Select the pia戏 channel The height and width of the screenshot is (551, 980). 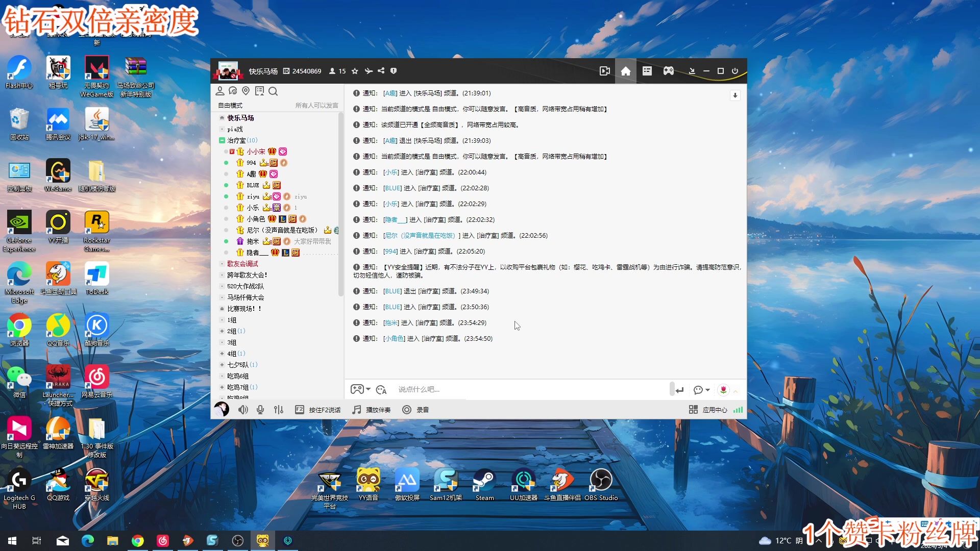[x=235, y=129]
